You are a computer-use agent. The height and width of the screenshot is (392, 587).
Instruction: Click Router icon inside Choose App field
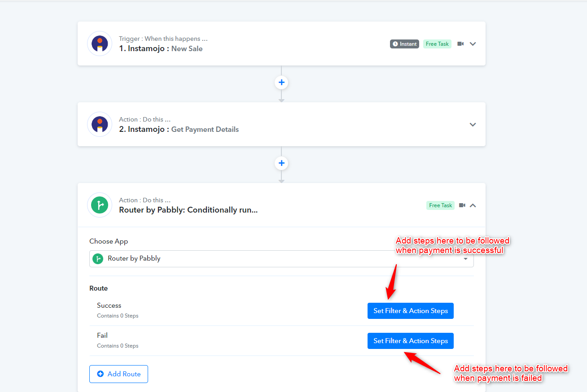click(98, 259)
